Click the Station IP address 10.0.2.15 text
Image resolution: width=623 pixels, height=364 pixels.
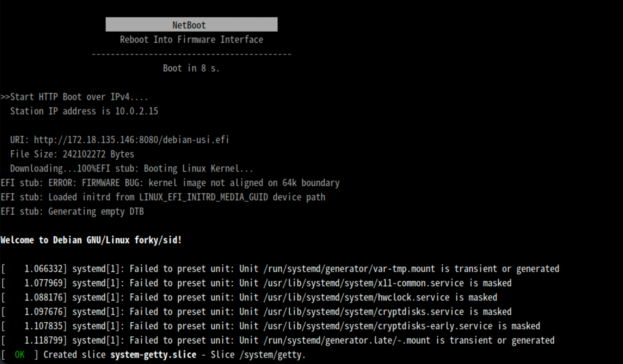(x=84, y=111)
